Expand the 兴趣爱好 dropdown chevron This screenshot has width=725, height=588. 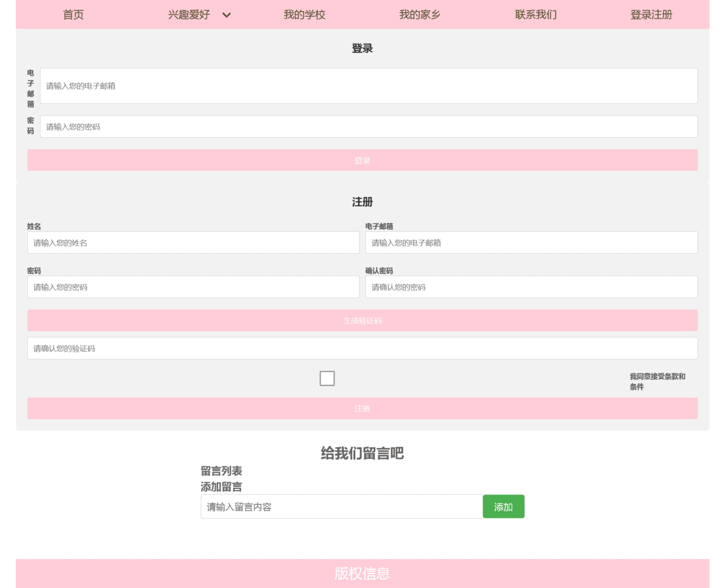pyautogui.click(x=227, y=15)
